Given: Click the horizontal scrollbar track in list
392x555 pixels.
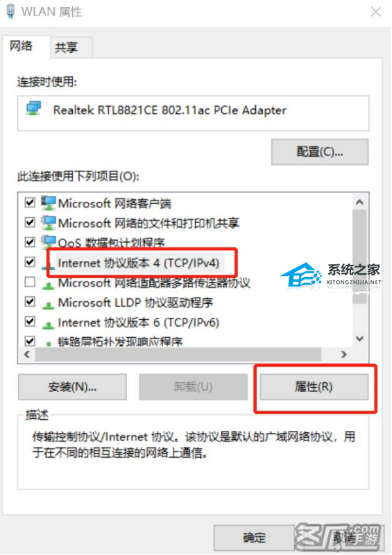Looking at the screenshot, I should pyautogui.click(x=178, y=355).
